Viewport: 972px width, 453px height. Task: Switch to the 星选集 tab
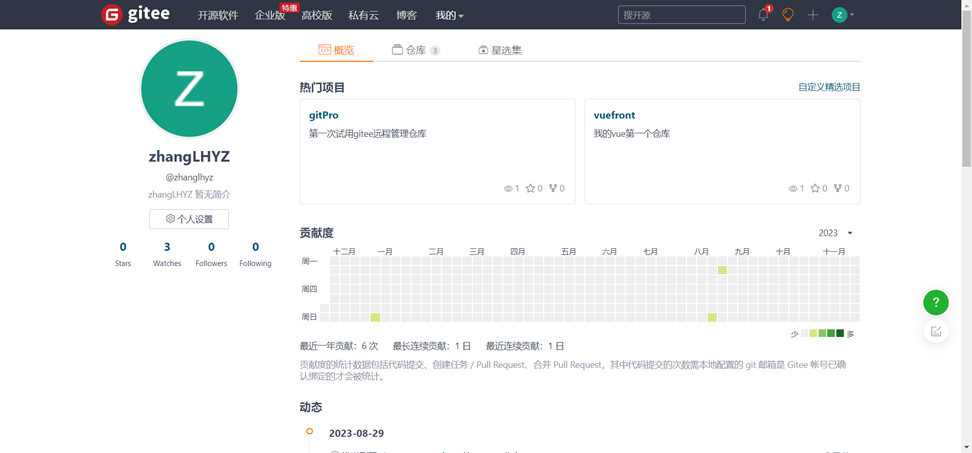point(500,50)
